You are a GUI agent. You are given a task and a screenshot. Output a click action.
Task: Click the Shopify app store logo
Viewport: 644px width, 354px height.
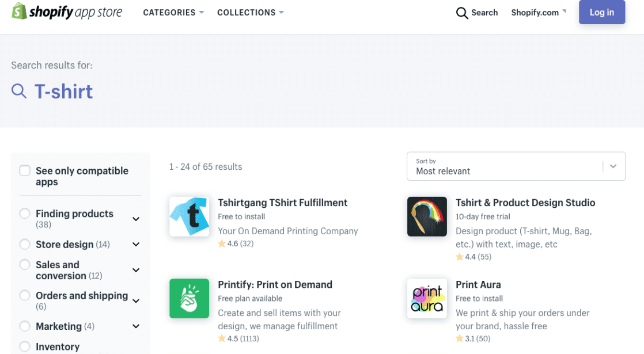click(x=67, y=12)
